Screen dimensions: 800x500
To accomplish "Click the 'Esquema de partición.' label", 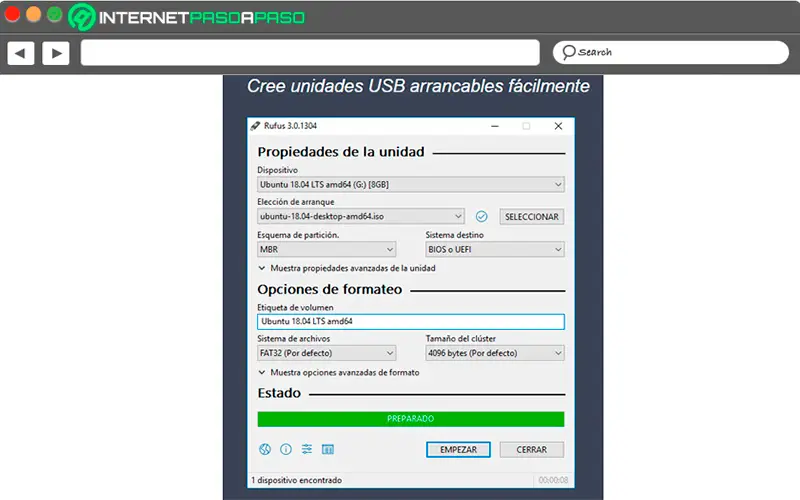I will [x=298, y=235].
